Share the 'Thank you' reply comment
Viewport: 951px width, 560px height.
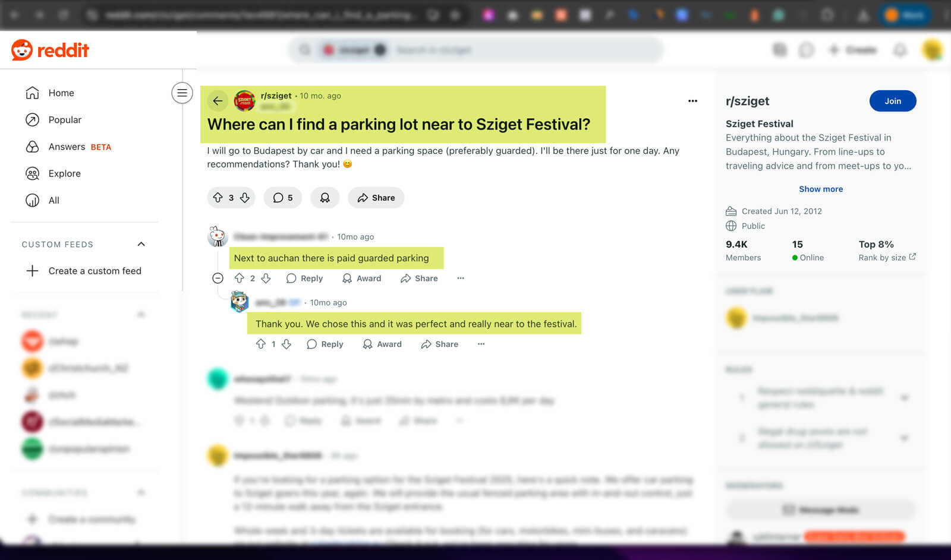pyautogui.click(x=439, y=344)
